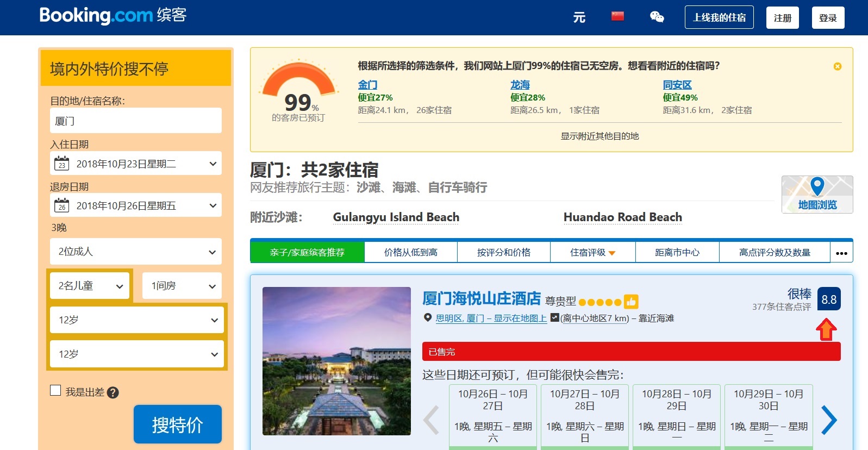
Task: Click the red 已售完 sold out bar
Action: pos(632,352)
